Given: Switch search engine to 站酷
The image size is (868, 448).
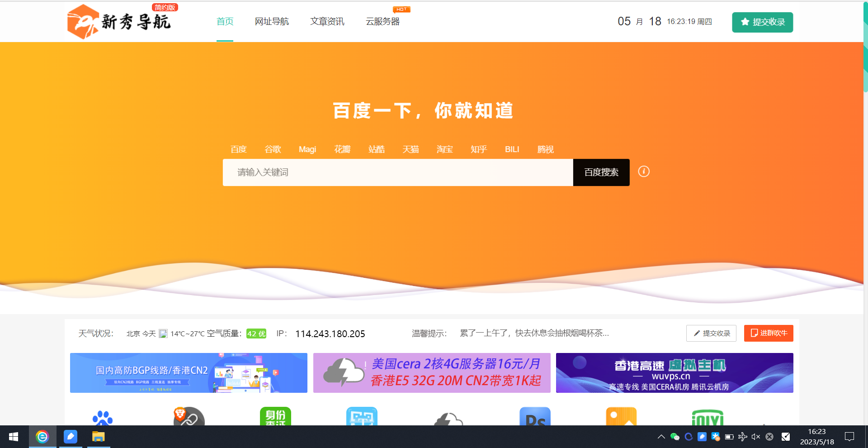Looking at the screenshot, I should click(376, 149).
